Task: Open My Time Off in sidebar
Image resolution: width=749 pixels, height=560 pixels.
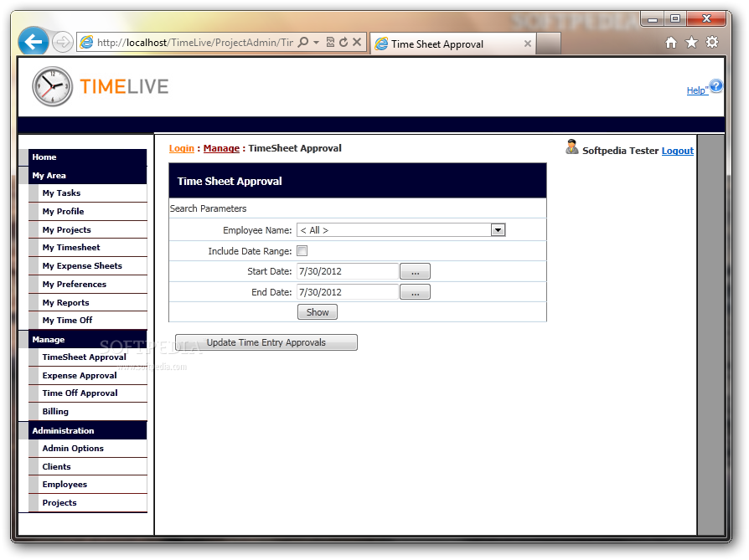Action: (x=87, y=321)
